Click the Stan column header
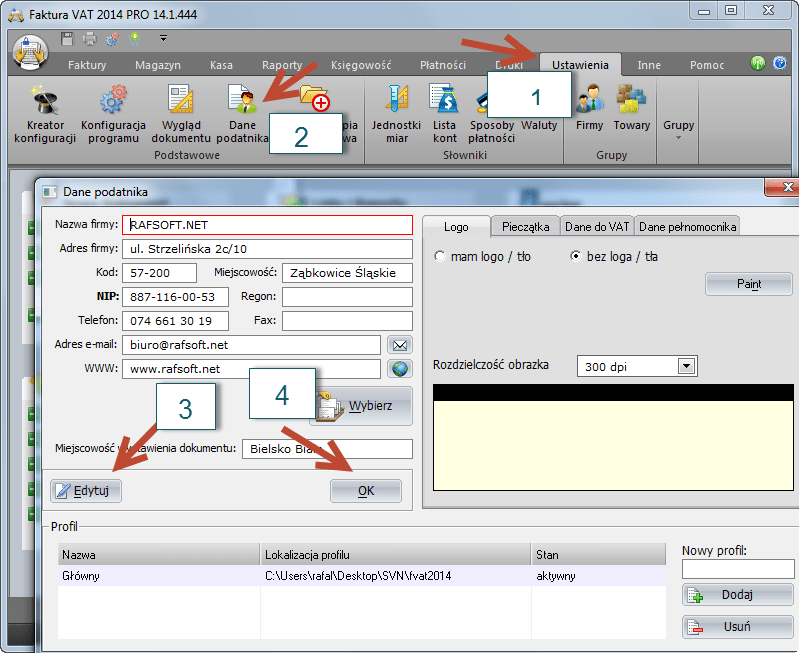 coord(599,555)
